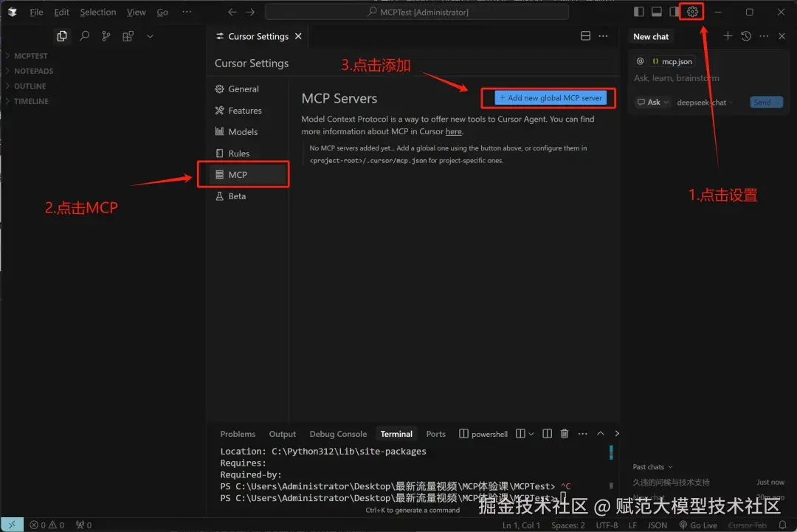The width and height of the screenshot is (797, 532).
Task: Switch to the Problems panel tab
Action: [238, 434]
